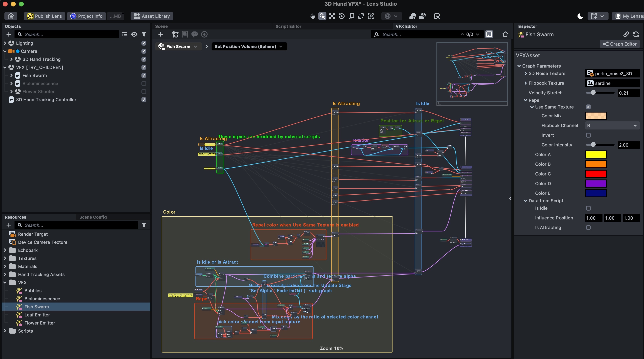Click the filter icon in the Objects panel
Image resolution: width=644 pixels, height=359 pixels.
[x=144, y=34]
